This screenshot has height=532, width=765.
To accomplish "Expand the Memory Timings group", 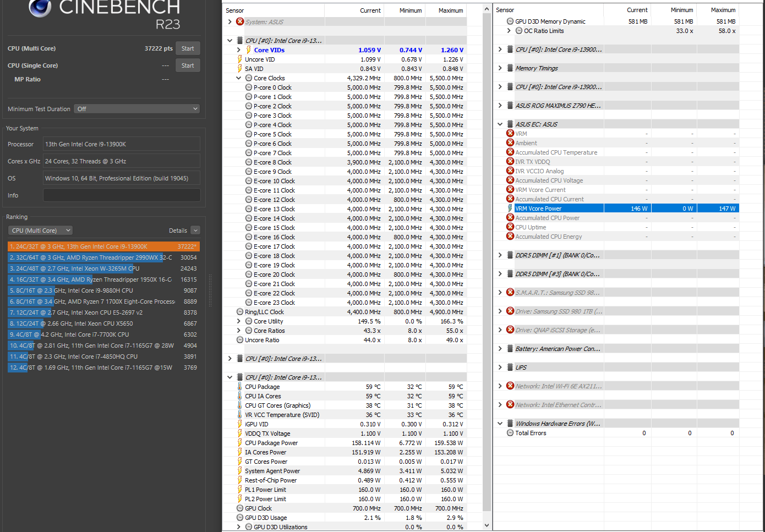I will (x=500, y=68).
